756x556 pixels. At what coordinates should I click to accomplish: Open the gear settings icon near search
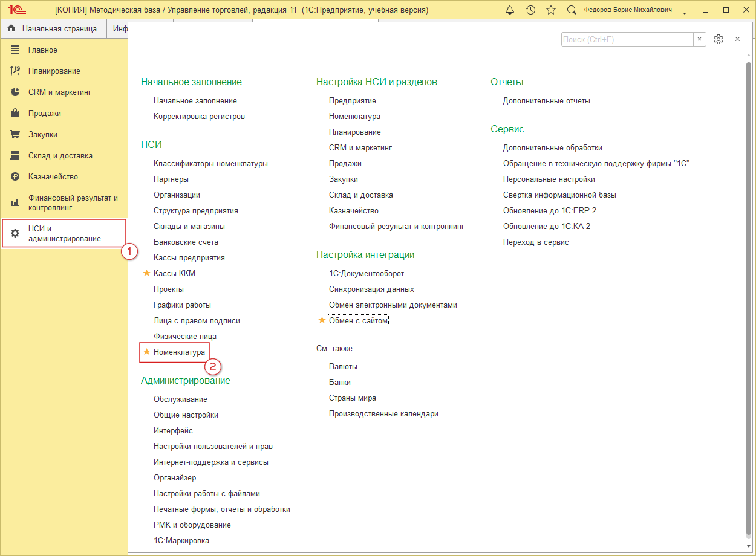pyautogui.click(x=719, y=39)
